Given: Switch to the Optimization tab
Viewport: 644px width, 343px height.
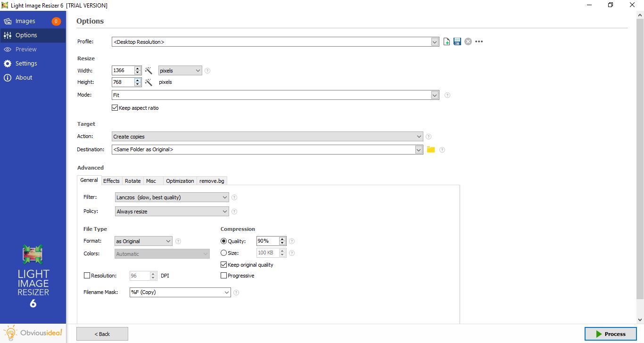Looking at the screenshot, I should coord(180,181).
